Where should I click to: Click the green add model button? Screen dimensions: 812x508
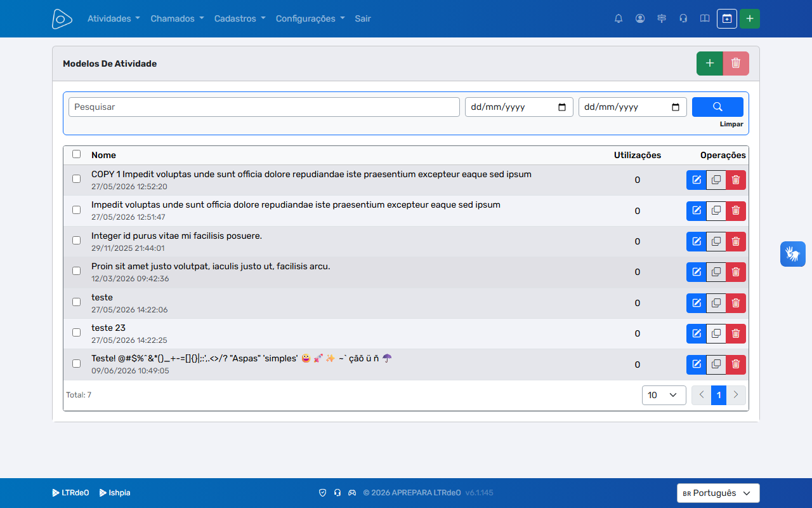click(x=710, y=63)
